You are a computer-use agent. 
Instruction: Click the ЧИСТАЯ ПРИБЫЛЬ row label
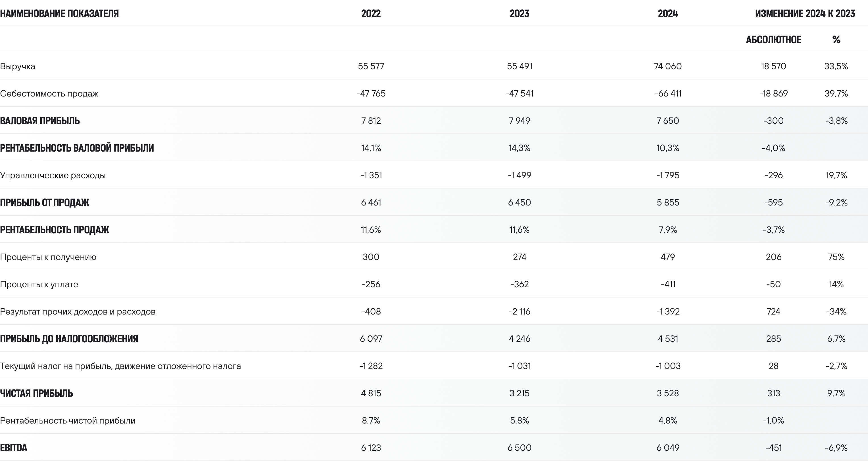pyautogui.click(x=36, y=393)
